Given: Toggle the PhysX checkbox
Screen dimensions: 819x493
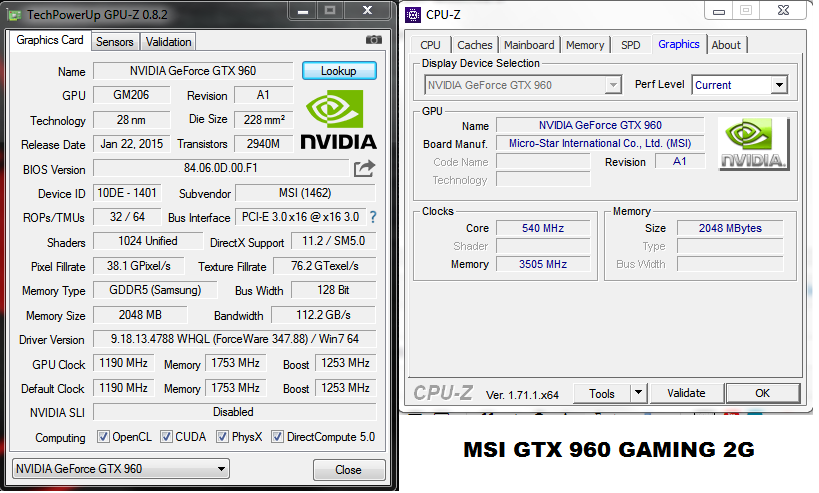Looking at the screenshot, I should click(223, 437).
